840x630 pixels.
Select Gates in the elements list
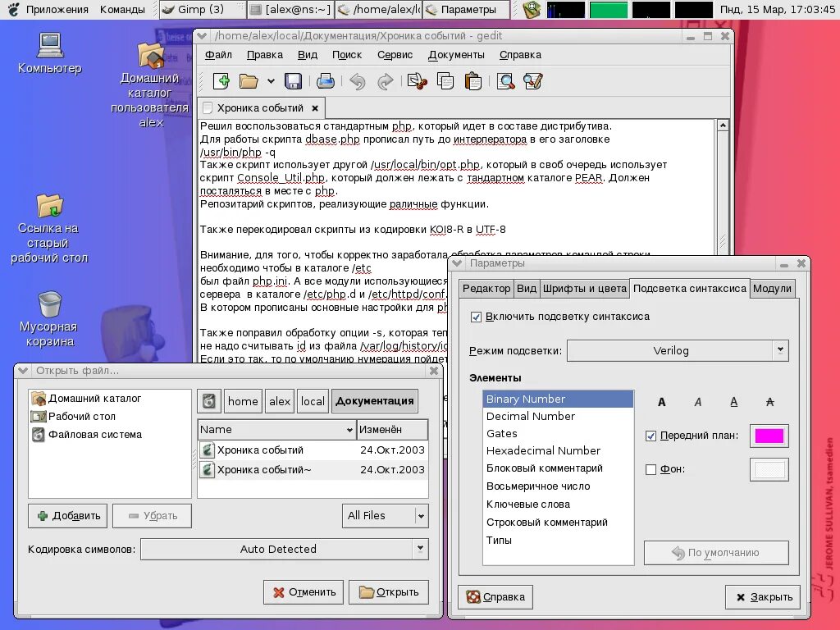click(558, 433)
